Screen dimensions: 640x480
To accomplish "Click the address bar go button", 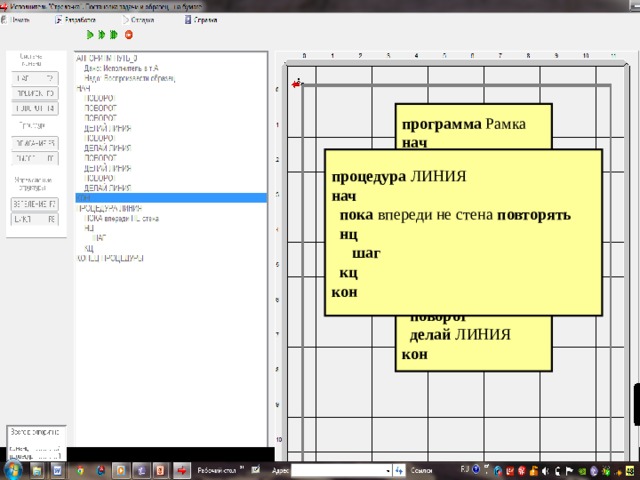I will click(x=399, y=471).
